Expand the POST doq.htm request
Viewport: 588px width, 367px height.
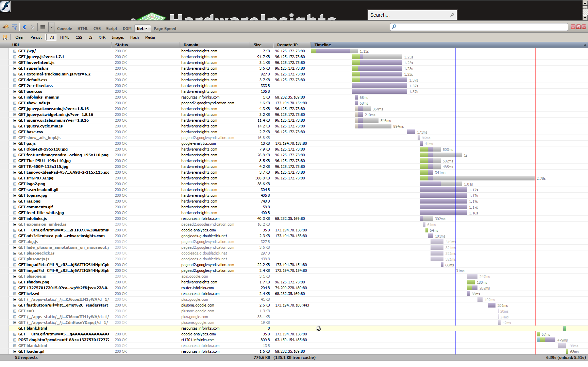(15, 340)
